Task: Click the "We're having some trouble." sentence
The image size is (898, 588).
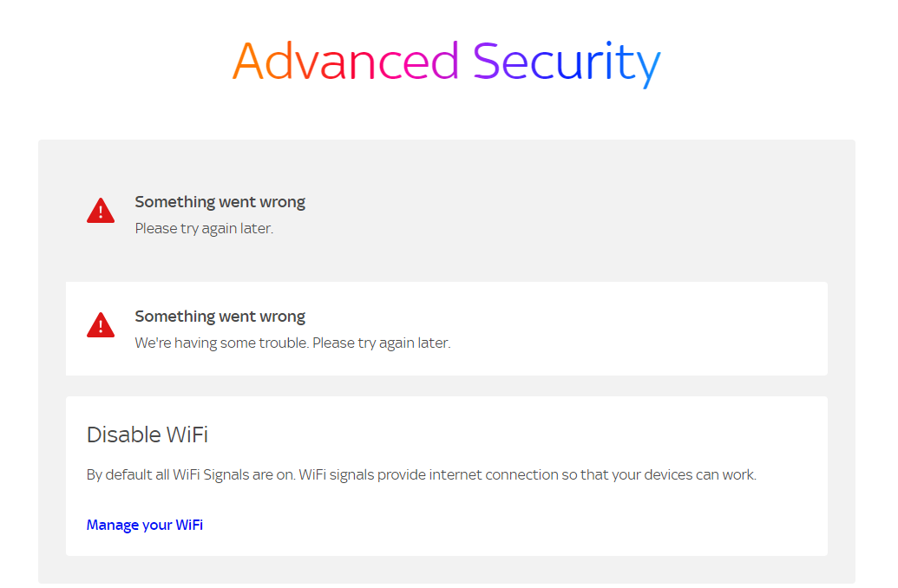Action: [221, 343]
